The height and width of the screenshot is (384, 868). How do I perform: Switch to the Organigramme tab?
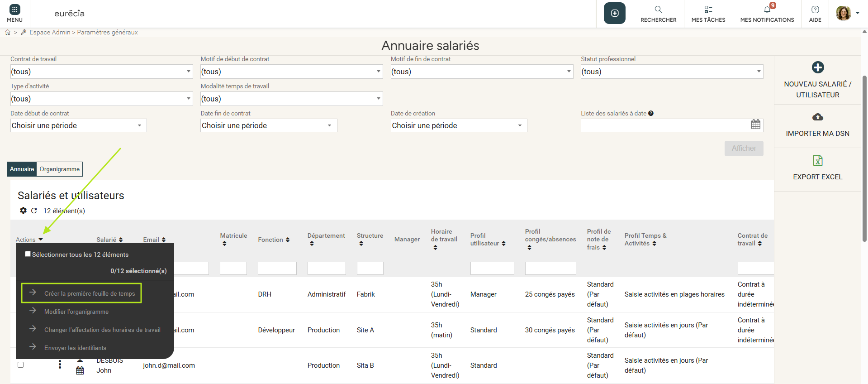(59, 169)
